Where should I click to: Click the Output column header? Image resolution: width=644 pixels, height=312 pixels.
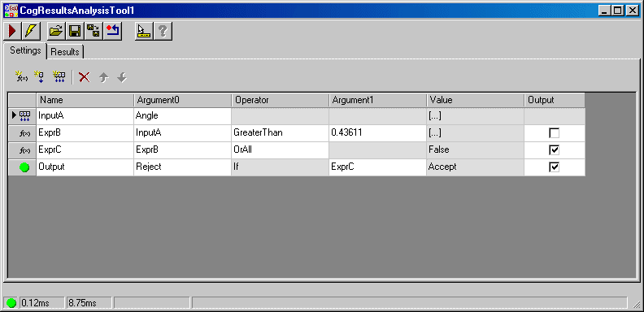tap(554, 100)
